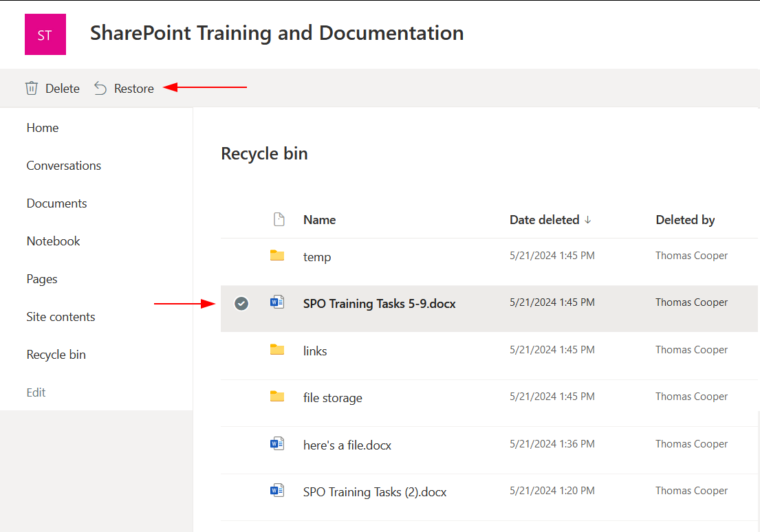The height and width of the screenshot is (532, 760).
Task: Click the Recycle bin page heading
Action: (x=264, y=153)
